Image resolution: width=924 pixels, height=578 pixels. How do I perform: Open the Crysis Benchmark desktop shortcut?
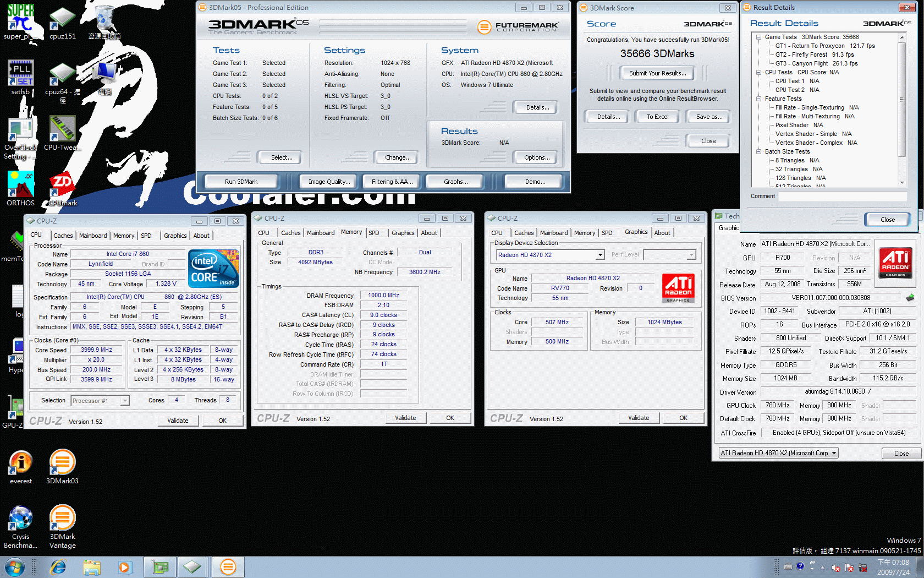coord(20,519)
